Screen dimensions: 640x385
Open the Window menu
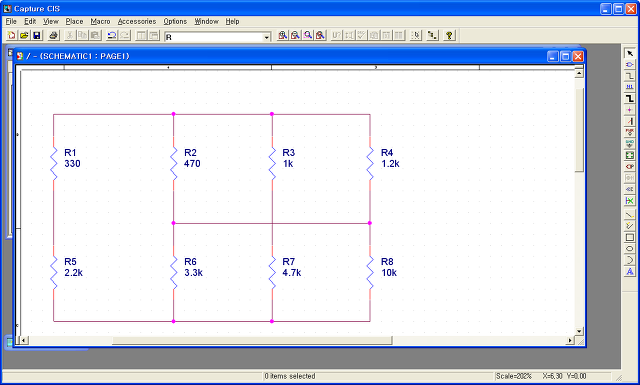point(207,21)
